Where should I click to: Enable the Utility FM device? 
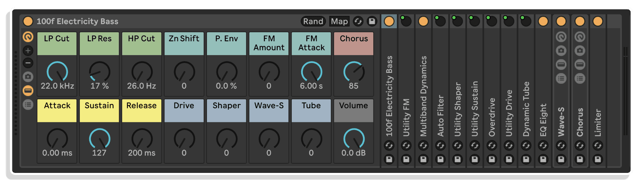(406, 21)
